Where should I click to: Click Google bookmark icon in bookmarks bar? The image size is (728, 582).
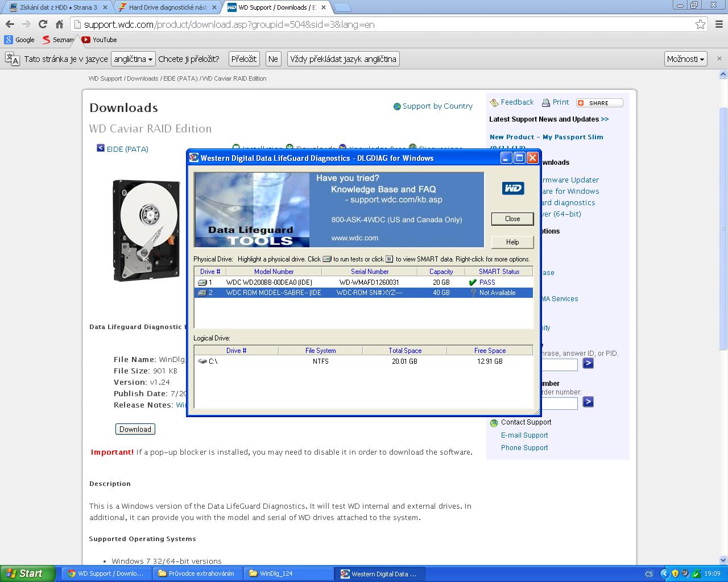[x=9, y=40]
